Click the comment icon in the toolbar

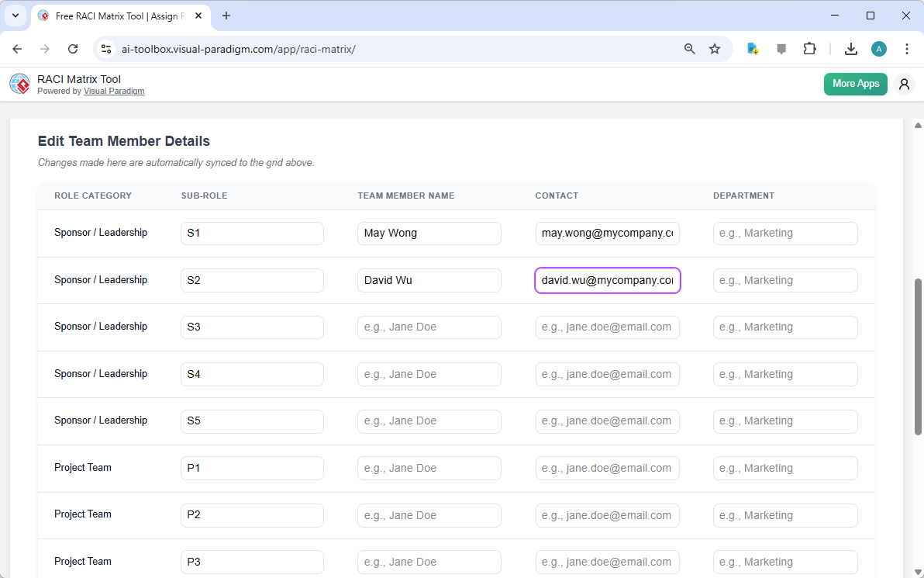tap(781, 48)
